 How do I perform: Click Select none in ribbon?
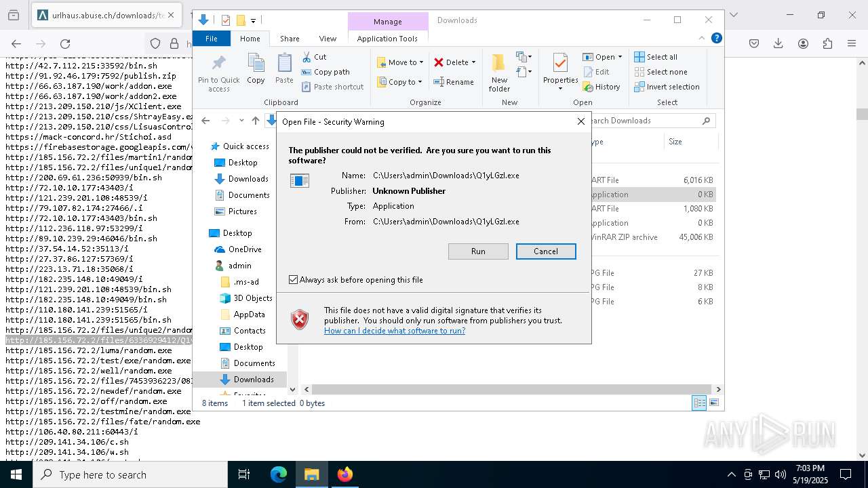point(660,72)
